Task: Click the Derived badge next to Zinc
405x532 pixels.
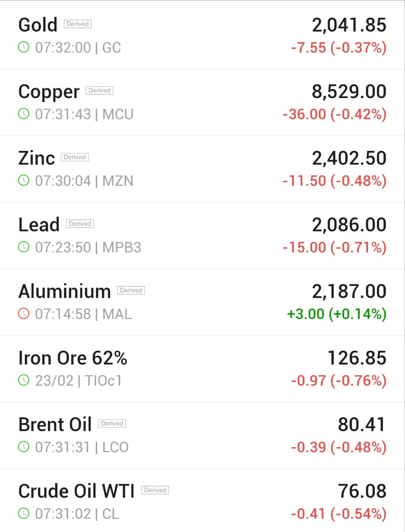Action: [75, 157]
